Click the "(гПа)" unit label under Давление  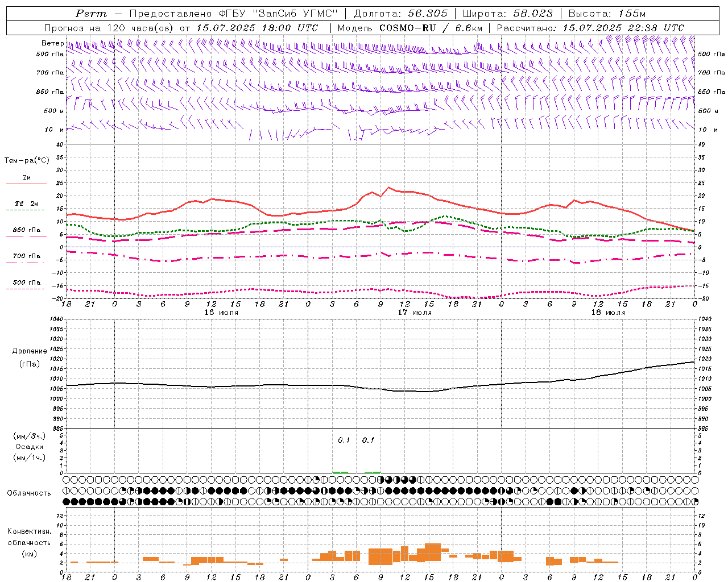point(30,364)
